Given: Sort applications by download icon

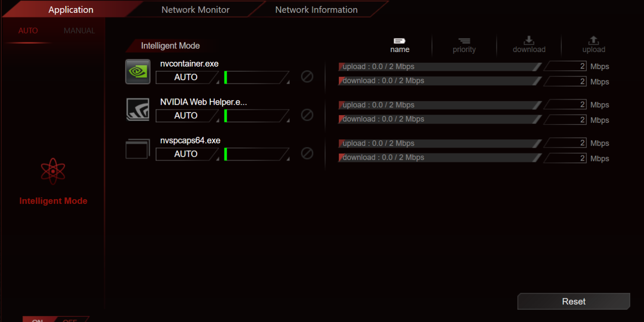Looking at the screenshot, I should pos(529,41).
